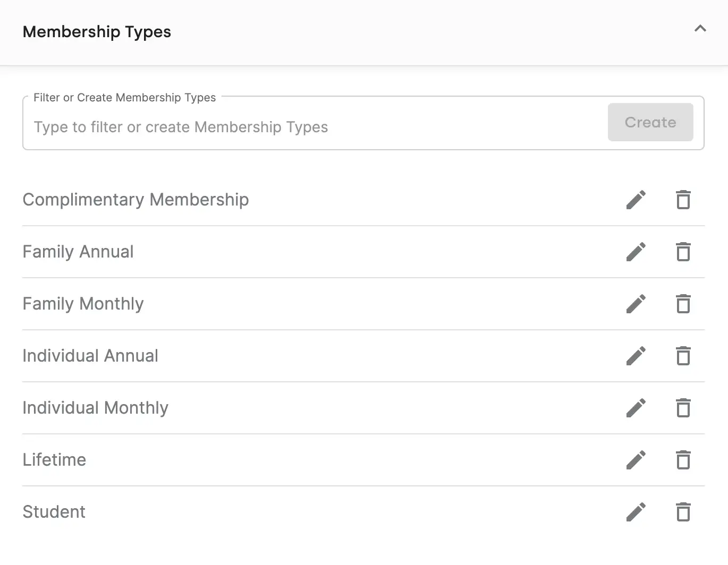The width and height of the screenshot is (728, 565).
Task: Edit the Family Annual membership type
Action: click(x=636, y=252)
